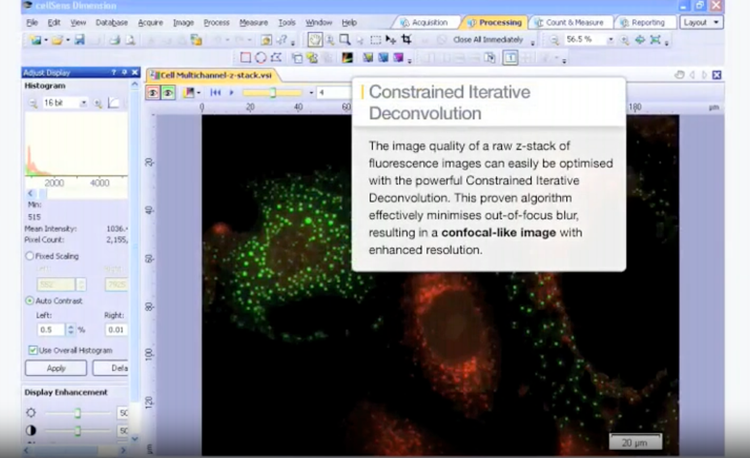Select the rectangle ROI tool
The height and width of the screenshot is (458, 750).
[246, 58]
